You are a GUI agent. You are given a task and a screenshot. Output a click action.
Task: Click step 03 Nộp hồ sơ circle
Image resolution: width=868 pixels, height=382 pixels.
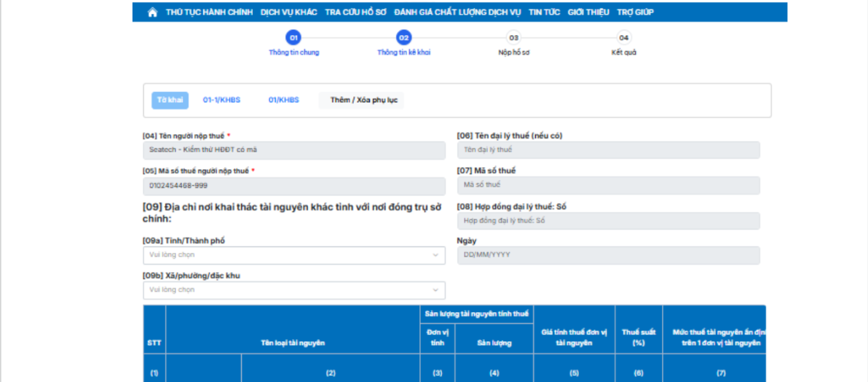(513, 37)
